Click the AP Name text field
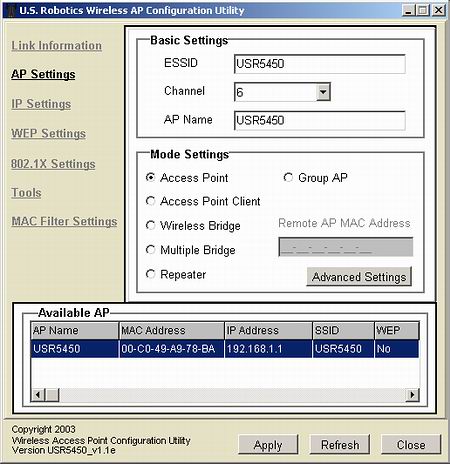 320,120
